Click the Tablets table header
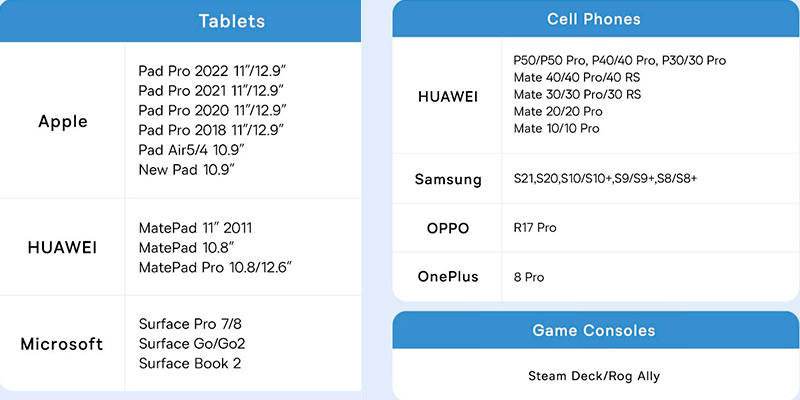The height and width of the screenshot is (400, 800). (231, 21)
